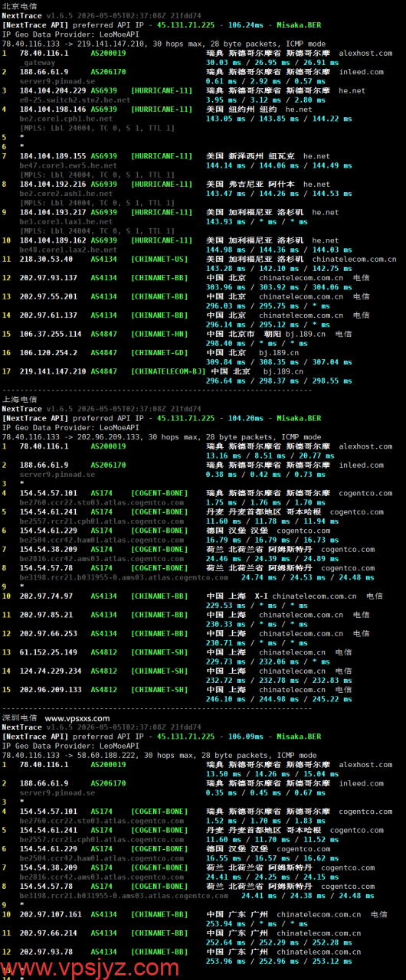Select the trace line to destination 202.96.209.133
This screenshot has width=406, height=980.
(163, 436)
